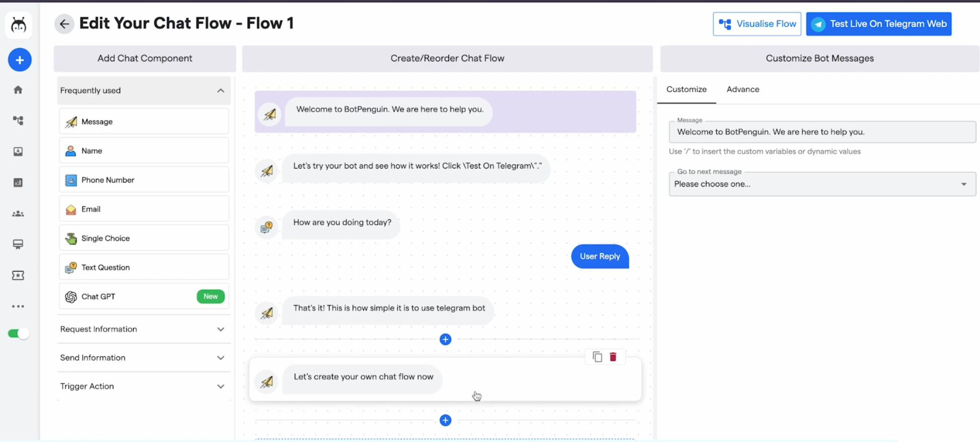Screen dimensions: 980x442
Task: Add the Email component
Action: pyautogui.click(x=144, y=209)
